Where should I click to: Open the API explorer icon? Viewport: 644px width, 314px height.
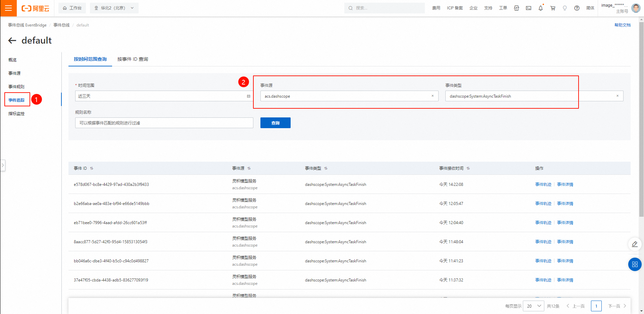tap(516, 8)
